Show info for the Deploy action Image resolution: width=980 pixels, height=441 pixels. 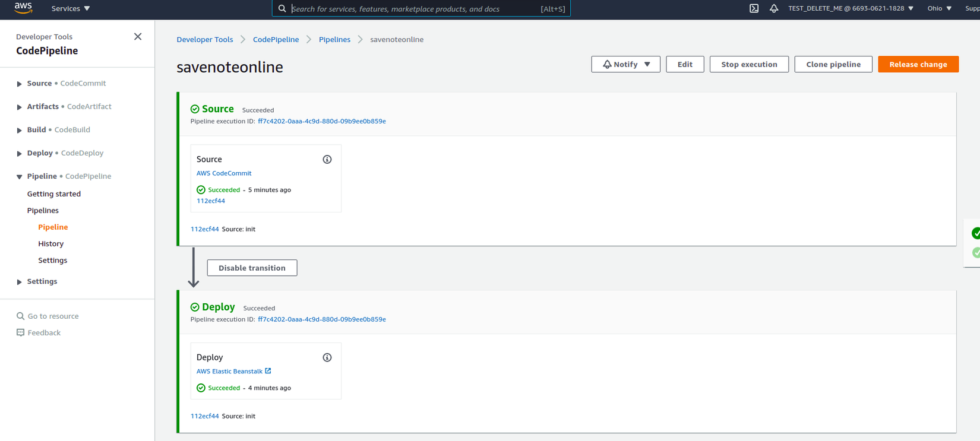tap(327, 357)
